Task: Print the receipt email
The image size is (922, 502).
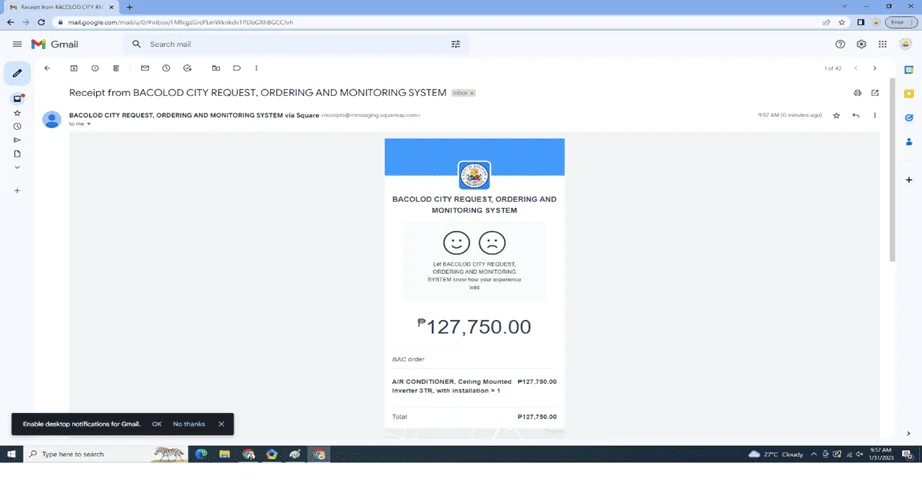Action: pyautogui.click(x=857, y=93)
